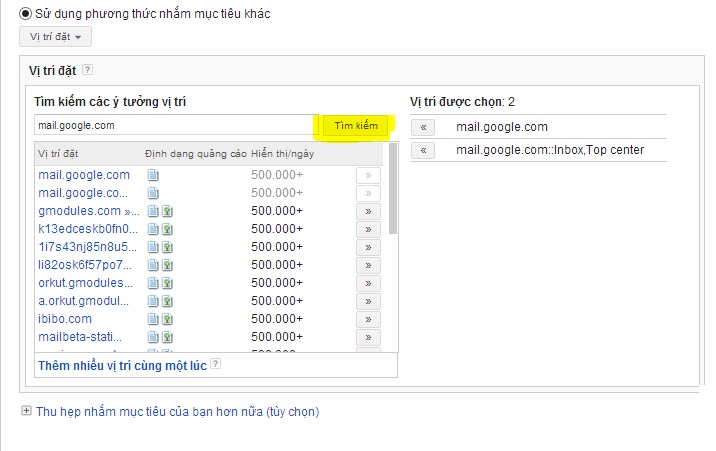
Task: Open the ibibo.com placement link
Action: [65, 319]
